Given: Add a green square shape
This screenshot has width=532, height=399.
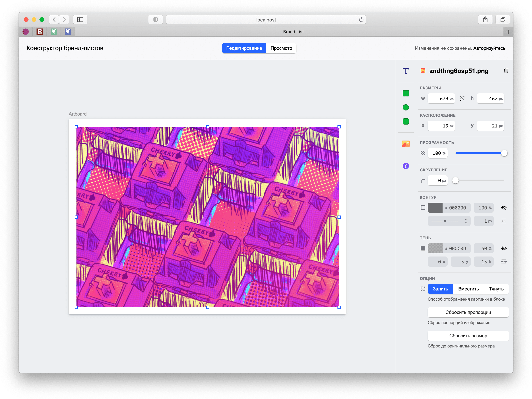Looking at the screenshot, I should 406,93.
